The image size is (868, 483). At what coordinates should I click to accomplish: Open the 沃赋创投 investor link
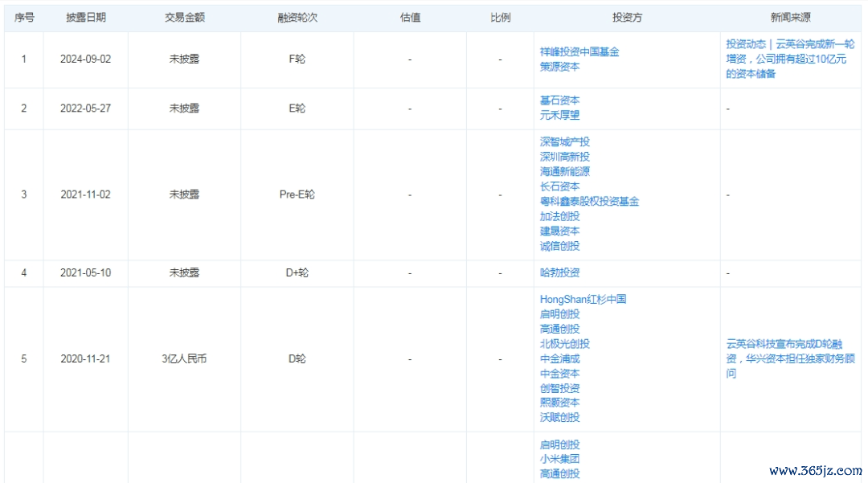pyautogui.click(x=559, y=418)
